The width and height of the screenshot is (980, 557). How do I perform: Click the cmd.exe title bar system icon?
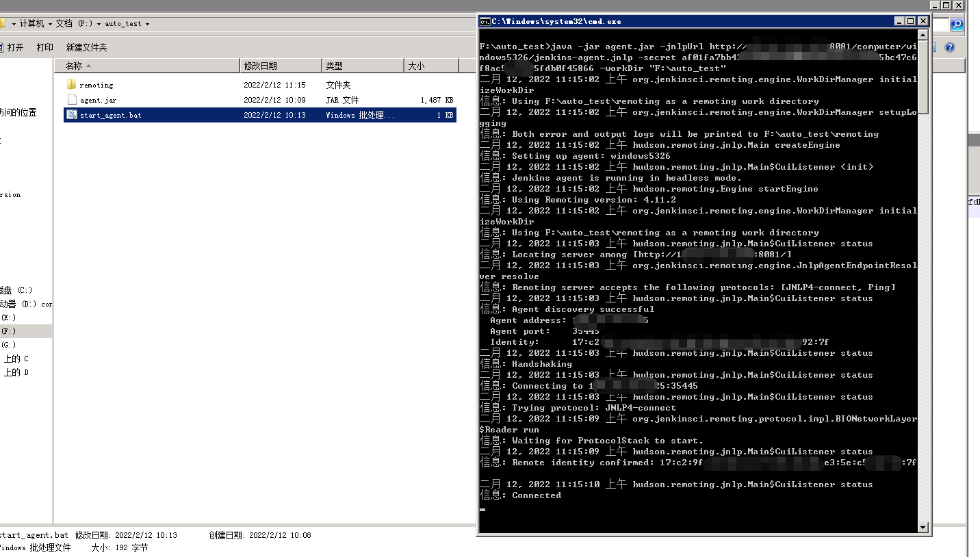(485, 21)
